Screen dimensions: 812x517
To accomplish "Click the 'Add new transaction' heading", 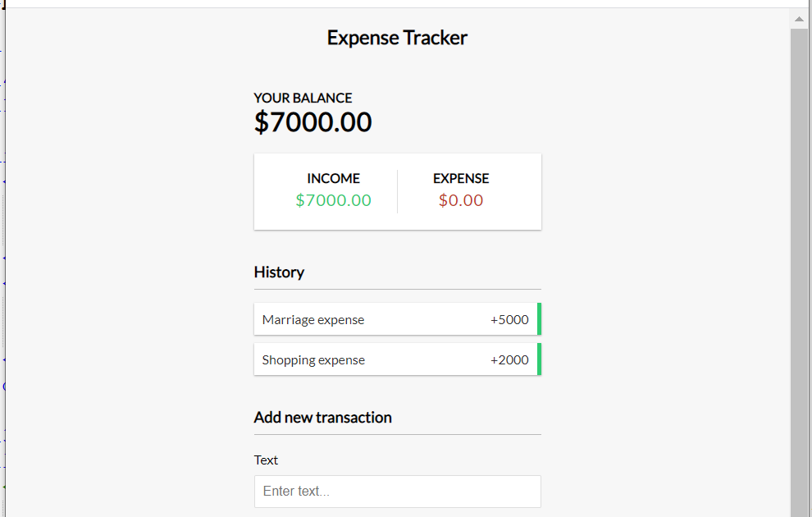I will click(x=322, y=418).
